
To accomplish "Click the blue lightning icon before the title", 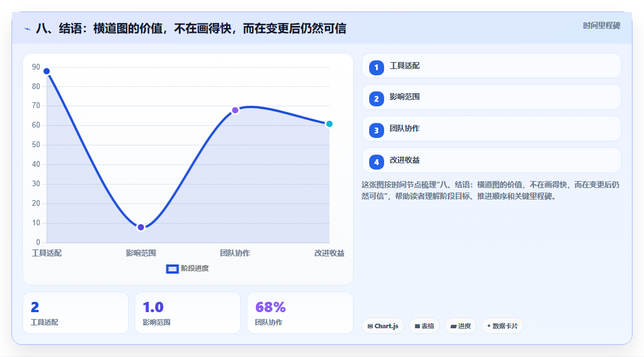I will (x=28, y=29).
